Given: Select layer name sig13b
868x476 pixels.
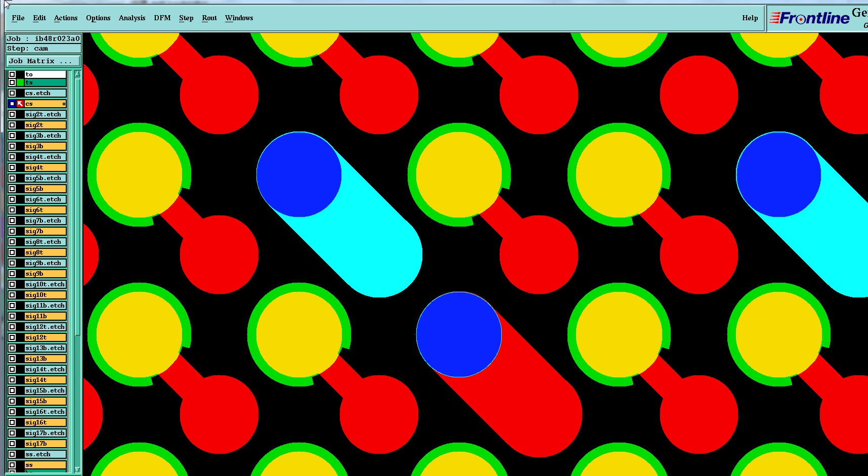Looking at the screenshot, I should point(46,359).
